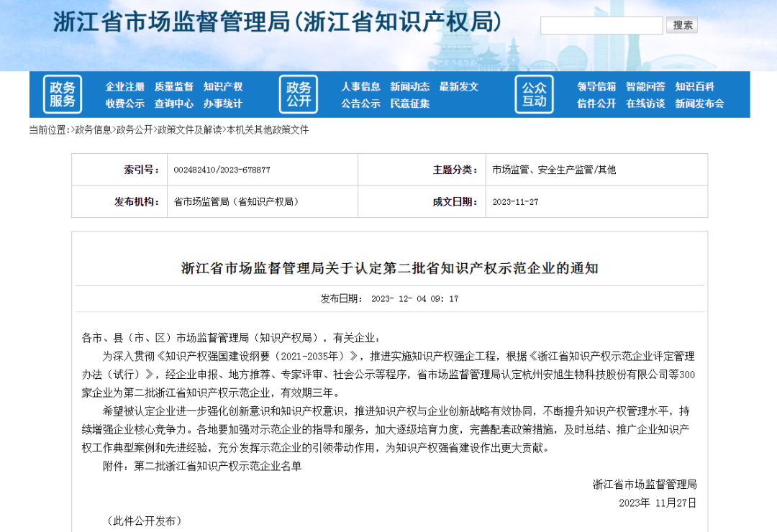Open the 查询中心 menu link
This screenshot has height=532, width=777.
(x=174, y=104)
